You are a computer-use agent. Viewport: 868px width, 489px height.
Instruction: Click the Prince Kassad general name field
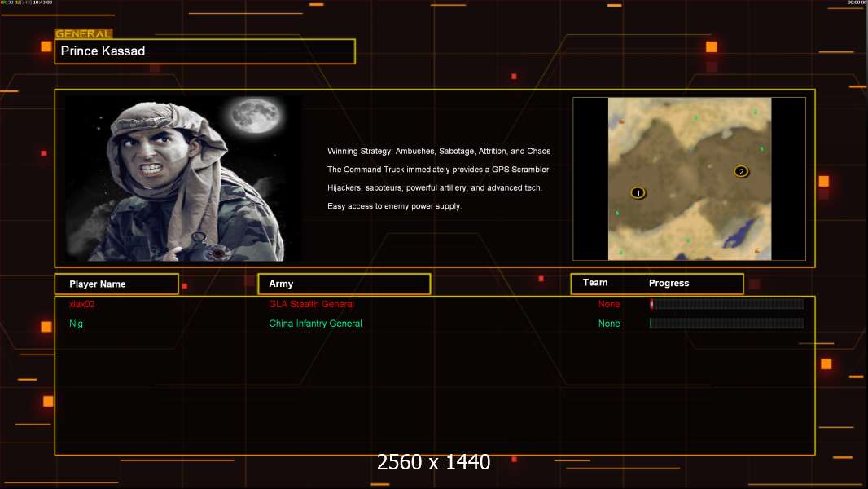click(x=205, y=51)
